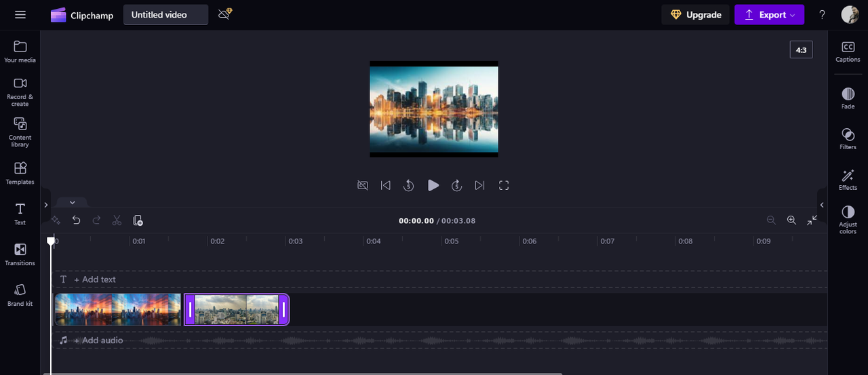Toggle the captions off icon under preview
The width and height of the screenshot is (868, 375).
point(363,185)
